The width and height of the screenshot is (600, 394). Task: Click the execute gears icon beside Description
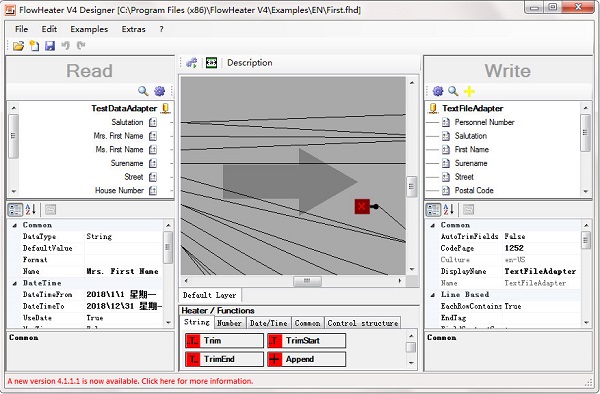coord(192,63)
